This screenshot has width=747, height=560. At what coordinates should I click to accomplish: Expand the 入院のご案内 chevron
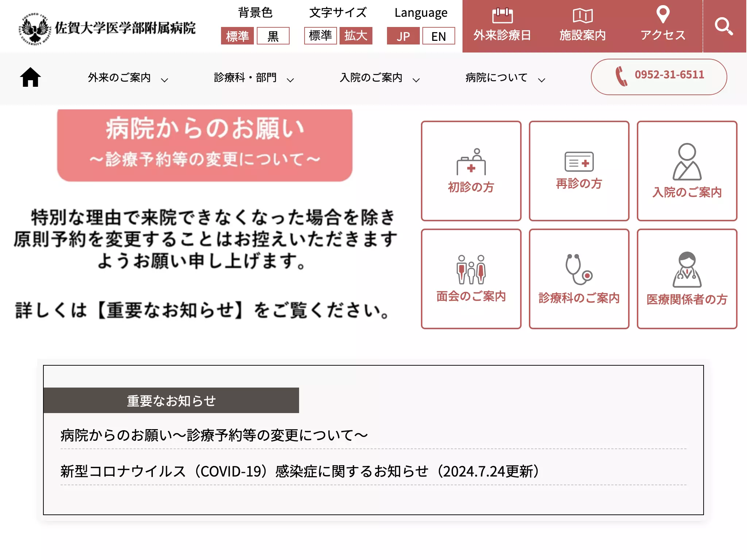[416, 80]
